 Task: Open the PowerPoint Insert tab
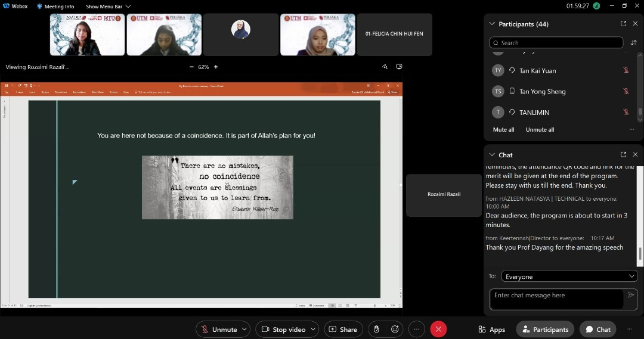(x=32, y=92)
